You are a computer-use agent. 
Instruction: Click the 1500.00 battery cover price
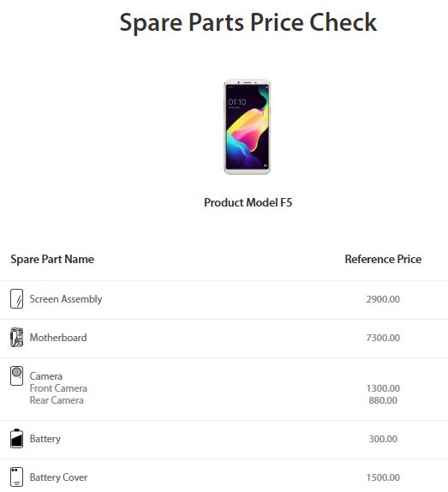[x=383, y=477]
